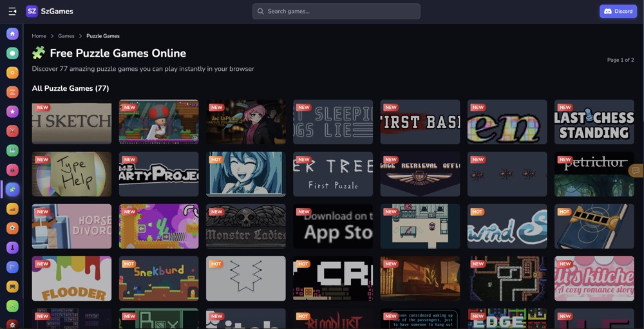Open the plaid 'en' lettering game card
644x329 pixels.
pos(507,122)
